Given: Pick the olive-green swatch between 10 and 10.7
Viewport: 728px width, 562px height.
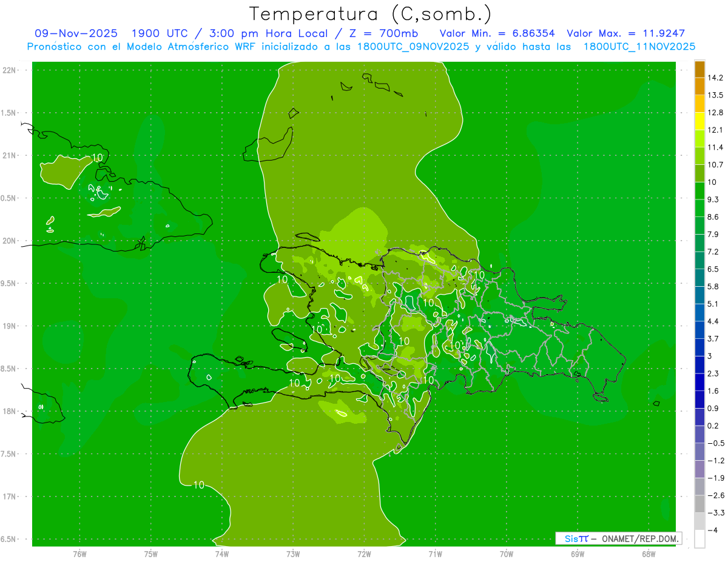Looking at the screenshot, I should pos(699,173).
